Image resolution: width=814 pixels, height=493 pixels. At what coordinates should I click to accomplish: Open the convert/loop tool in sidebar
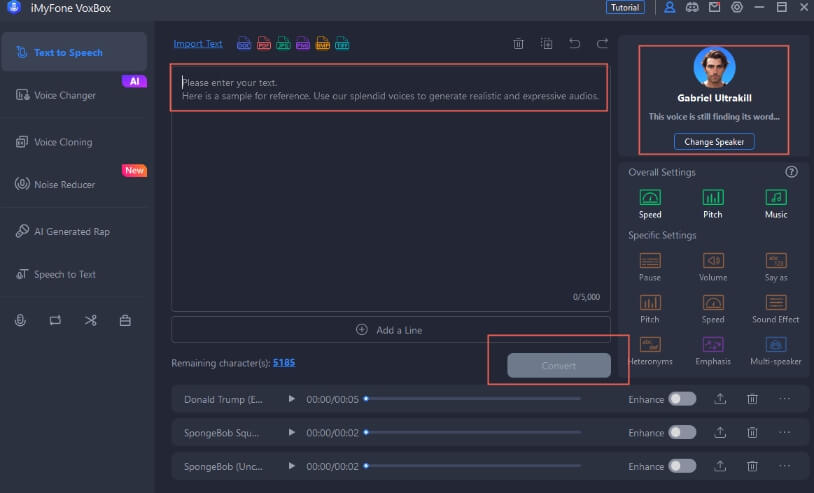click(x=55, y=320)
